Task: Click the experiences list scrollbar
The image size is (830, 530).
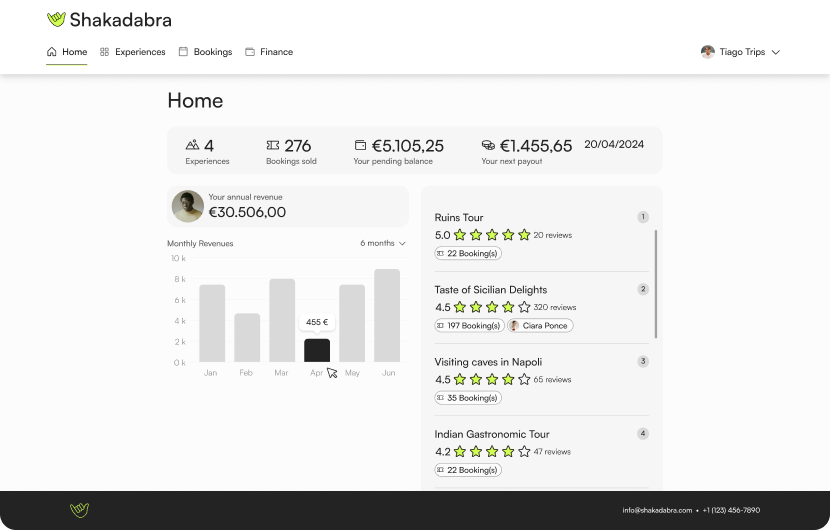Action: pyautogui.click(x=656, y=283)
